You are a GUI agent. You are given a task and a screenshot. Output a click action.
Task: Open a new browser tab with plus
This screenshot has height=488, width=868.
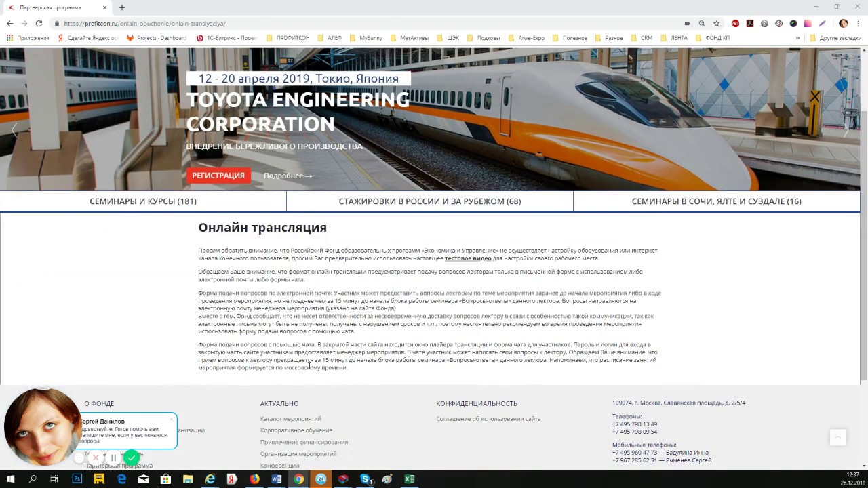122,7
